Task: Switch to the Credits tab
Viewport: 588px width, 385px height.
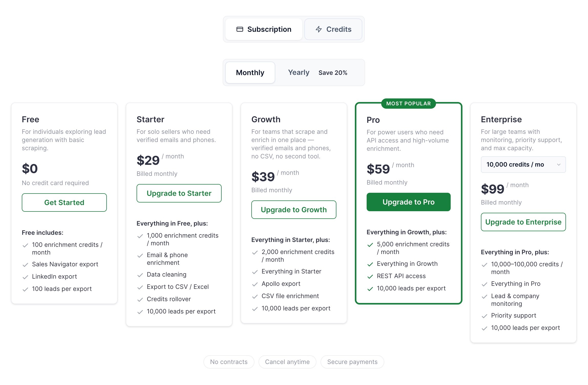Action: point(333,29)
